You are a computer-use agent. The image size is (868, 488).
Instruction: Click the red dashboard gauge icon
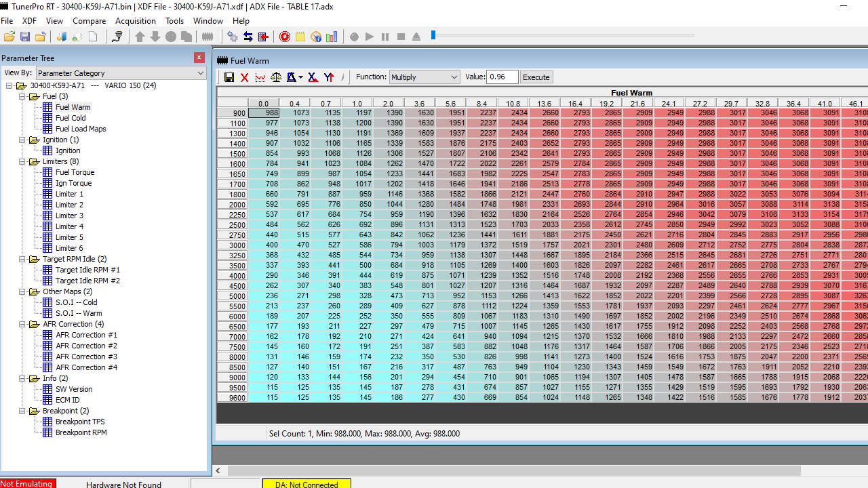pyautogui.click(x=285, y=37)
